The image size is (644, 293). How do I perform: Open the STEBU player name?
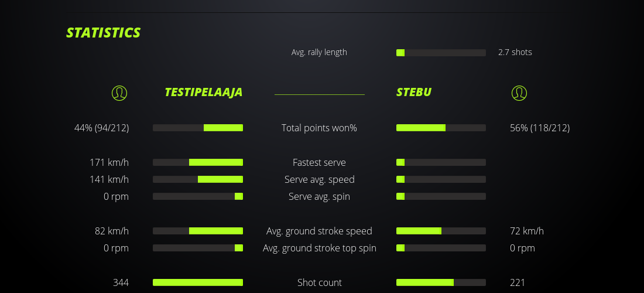[414, 93]
